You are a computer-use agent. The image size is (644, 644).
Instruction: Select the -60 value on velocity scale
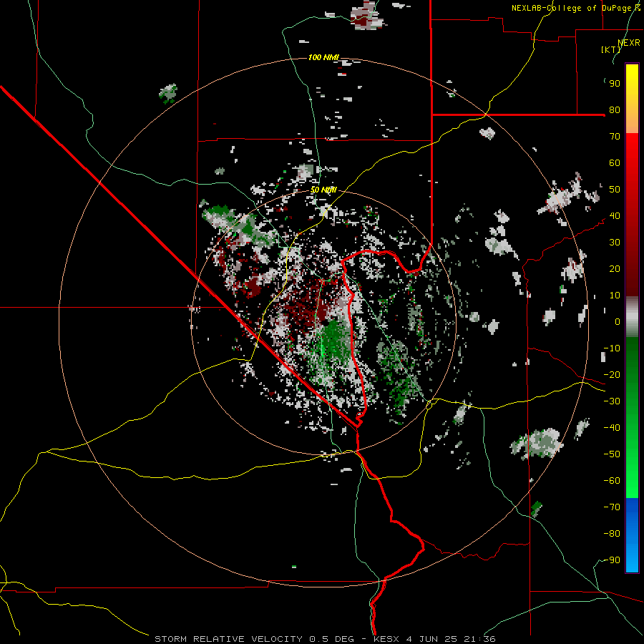tap(612, 481)
